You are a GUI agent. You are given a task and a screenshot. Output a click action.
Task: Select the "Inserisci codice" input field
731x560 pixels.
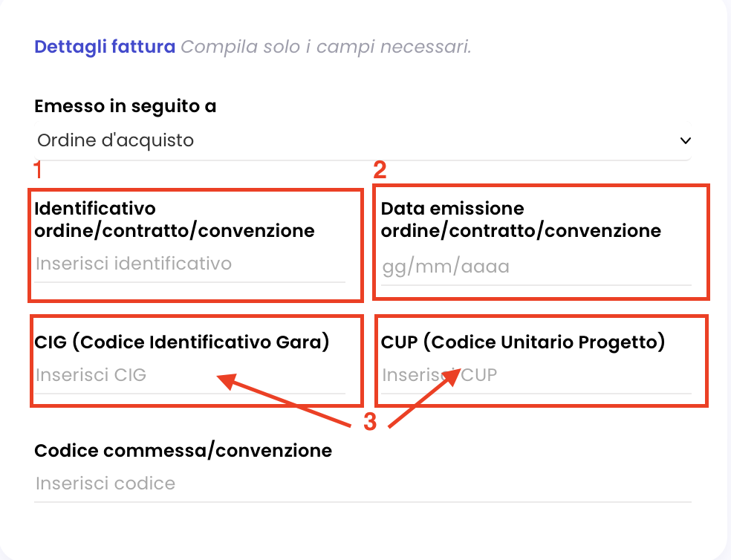(363, 484)
